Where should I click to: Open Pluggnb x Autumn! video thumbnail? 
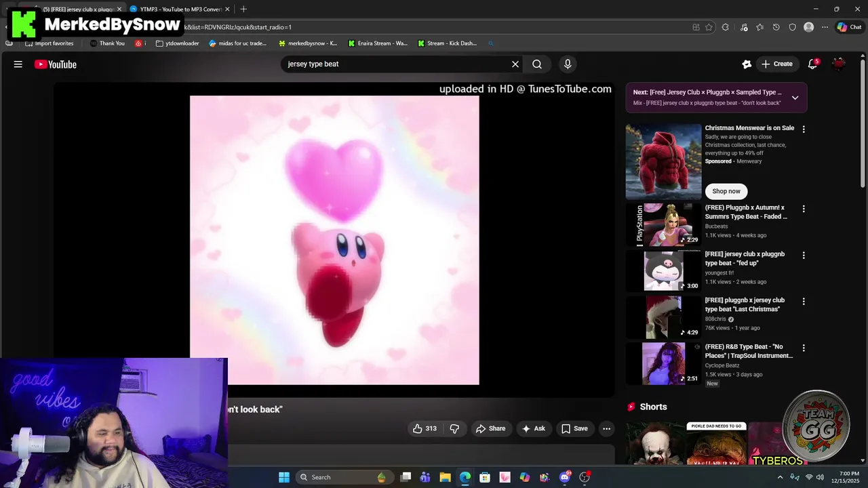click(663, 224)
